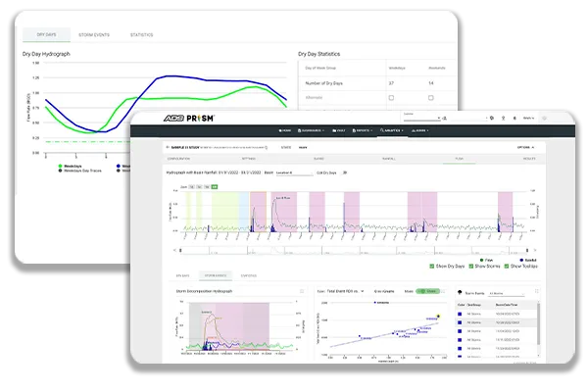Open the Rainfall study step
The width and height of the screenshot is (588, 392).
[389, 159]
